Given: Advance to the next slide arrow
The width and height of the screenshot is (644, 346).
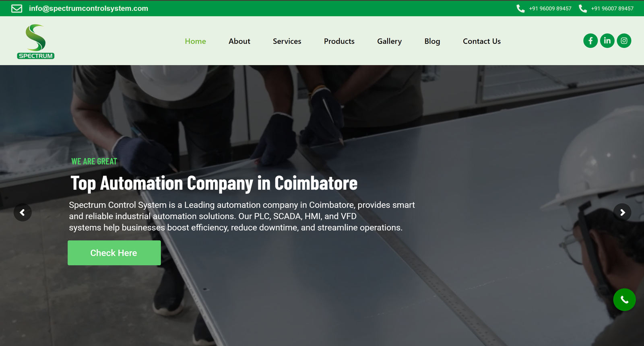Looking at the screenshot, I should [x=622, y=212].
